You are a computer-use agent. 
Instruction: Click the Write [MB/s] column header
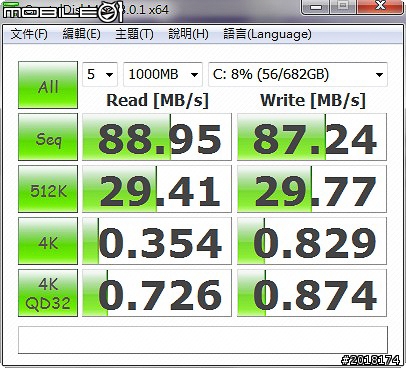(313, 100)
